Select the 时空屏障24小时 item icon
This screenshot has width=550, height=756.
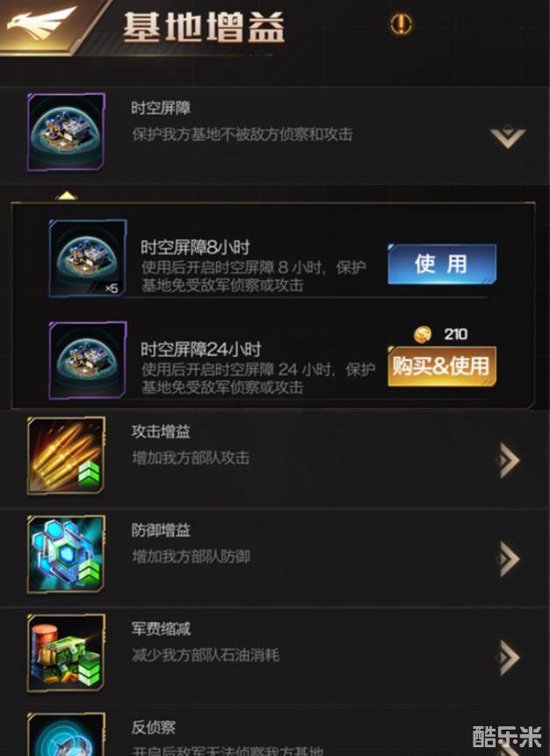tap(88, 360)
